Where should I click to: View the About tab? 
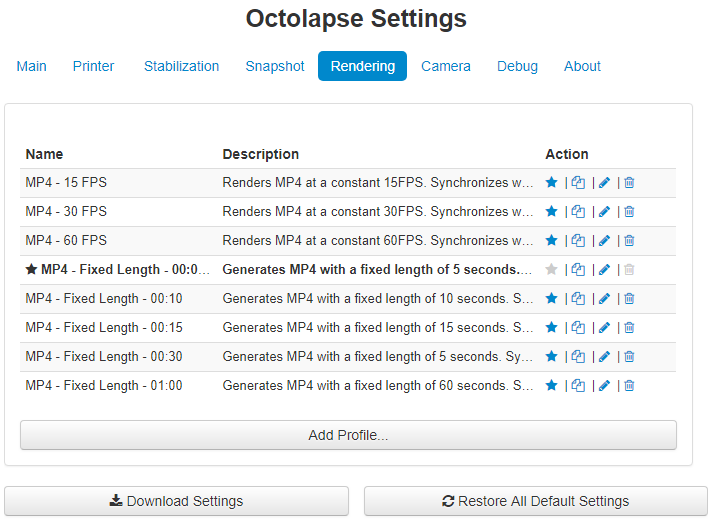582,66
